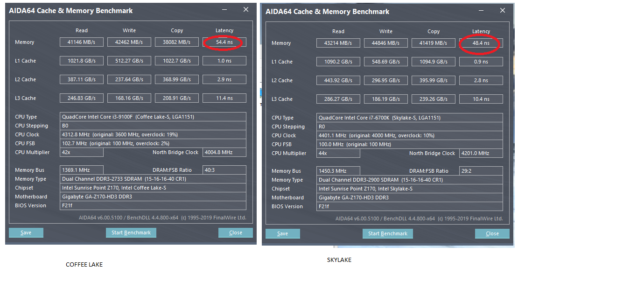Viewport: 644px width, 303px height.
Task: Start Benchmark in the i3-9100F window
Action: [x=131, y=233]
